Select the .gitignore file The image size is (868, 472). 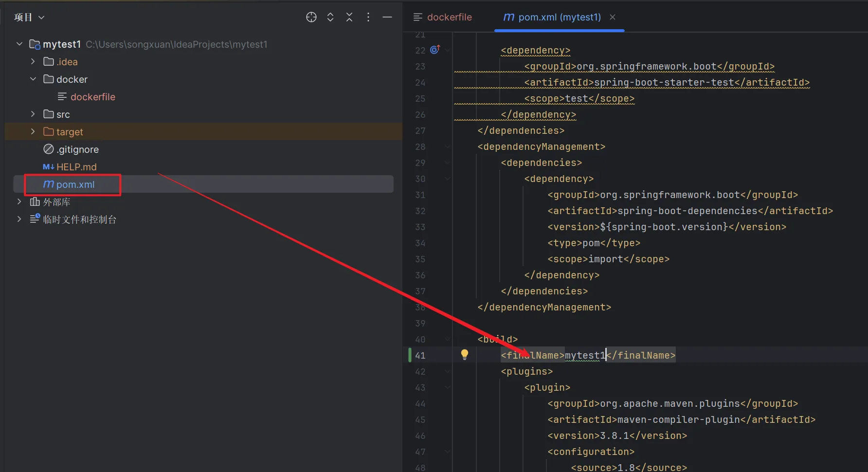[x=77, y=149]
